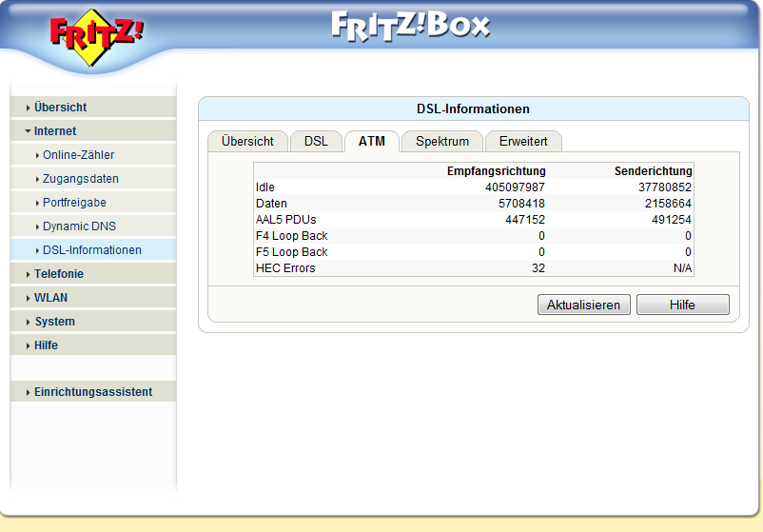Click the F4 Loop Back label
This screenshot has width=763, height=532.
pos(292,236)
